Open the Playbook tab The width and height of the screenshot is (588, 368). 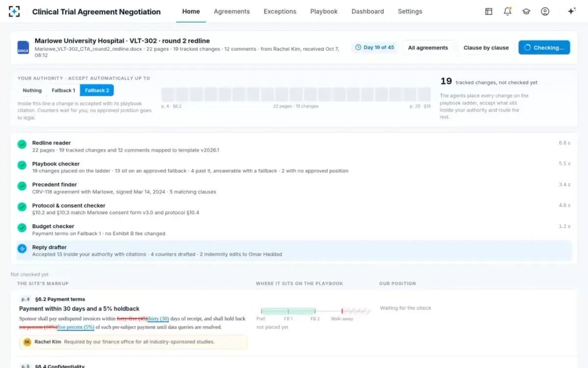pyautogui.click(x=324, y=11)
